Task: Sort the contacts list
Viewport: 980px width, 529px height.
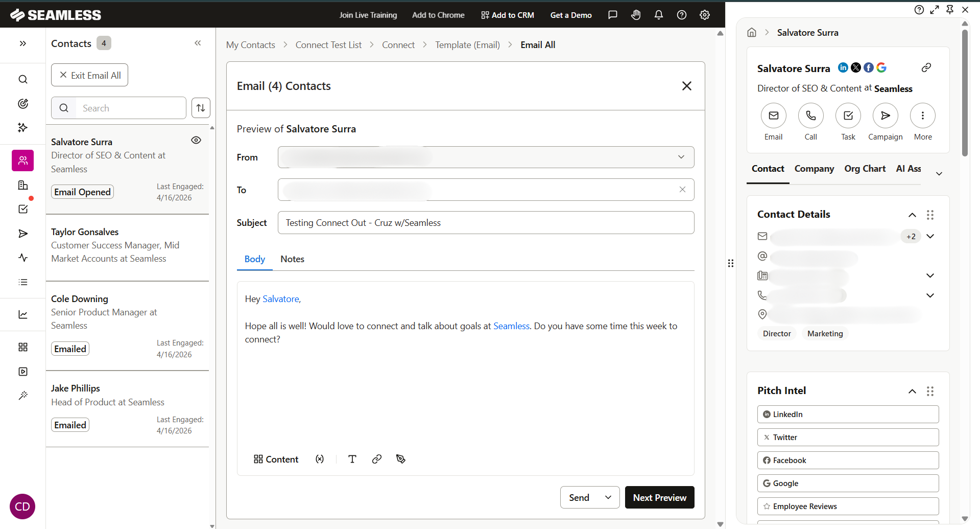Action: [x=201, y=108]
